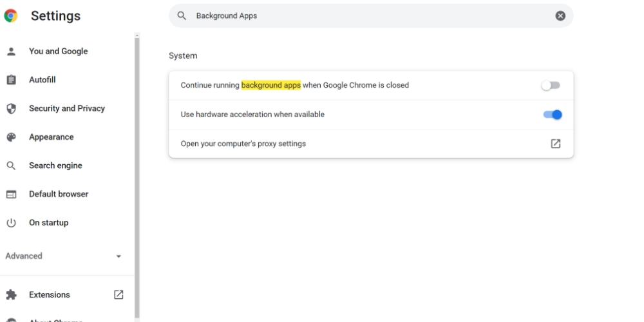Viewport: 644px width, 322px height.
Task: Open Appearance settings
Action: click(x=52, y=137)
